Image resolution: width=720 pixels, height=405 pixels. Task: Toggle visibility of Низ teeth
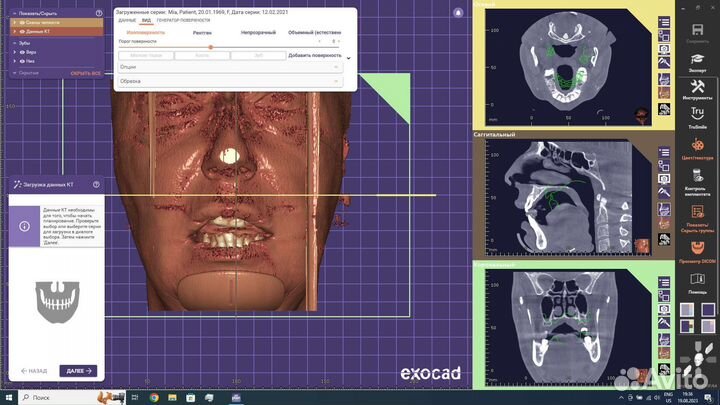[21, 61]
